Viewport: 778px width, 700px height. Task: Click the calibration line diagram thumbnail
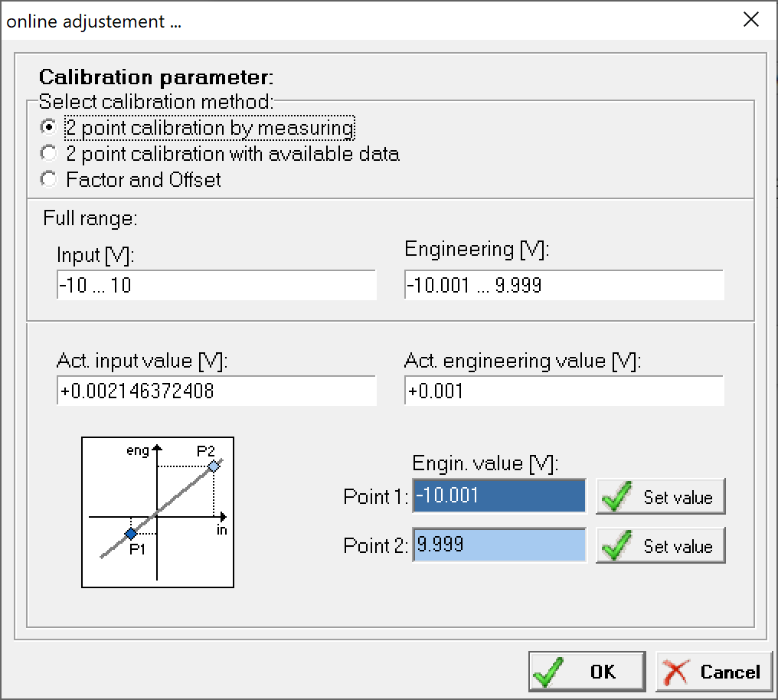(157, 511)
